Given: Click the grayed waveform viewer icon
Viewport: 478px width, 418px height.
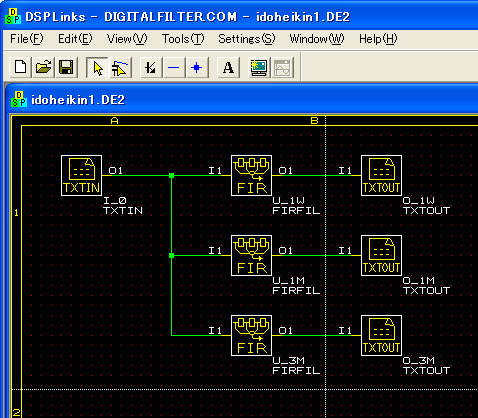Looking at the screenshot, I should point(283,68).
